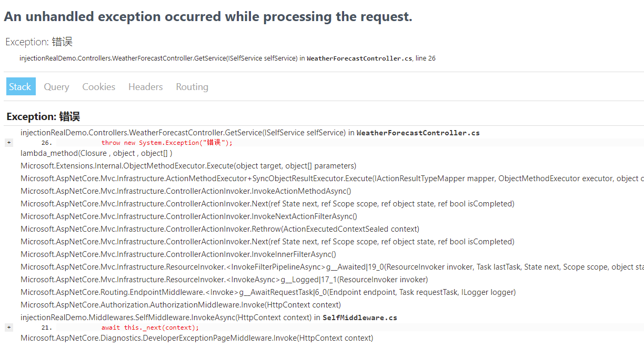
Task: Click the lambda_method stack frame line
Action: tap(96, 153)
